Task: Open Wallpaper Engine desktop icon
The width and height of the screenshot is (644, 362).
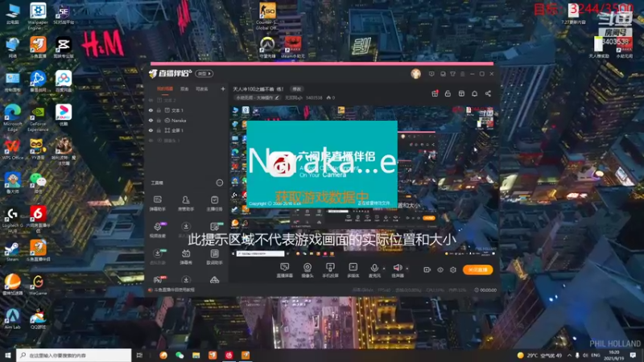Action: click(x=38, y=15)
